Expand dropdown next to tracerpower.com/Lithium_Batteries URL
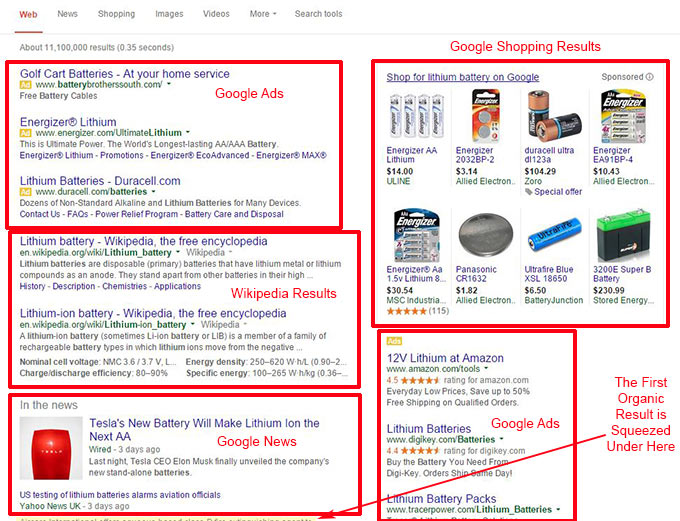 coord(558,509)
